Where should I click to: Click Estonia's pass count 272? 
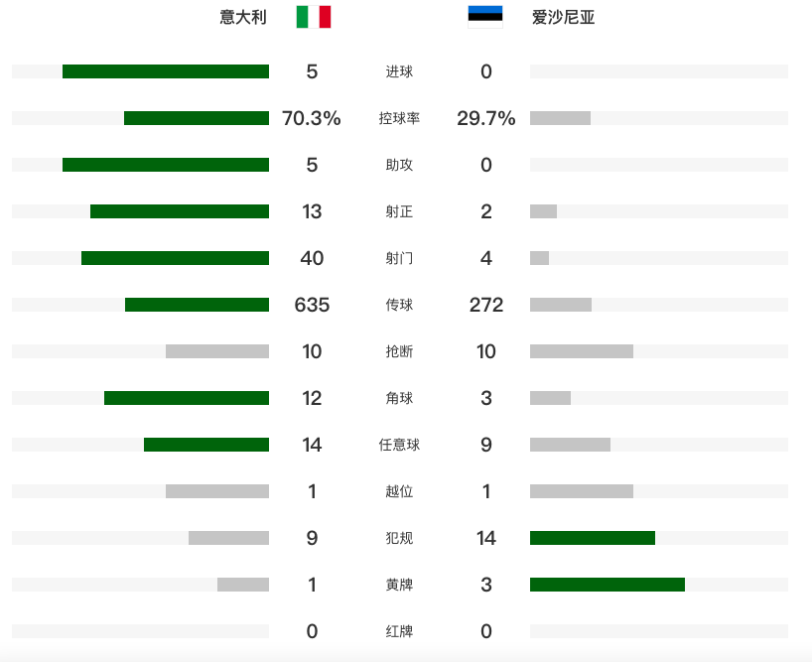(486, 305)
